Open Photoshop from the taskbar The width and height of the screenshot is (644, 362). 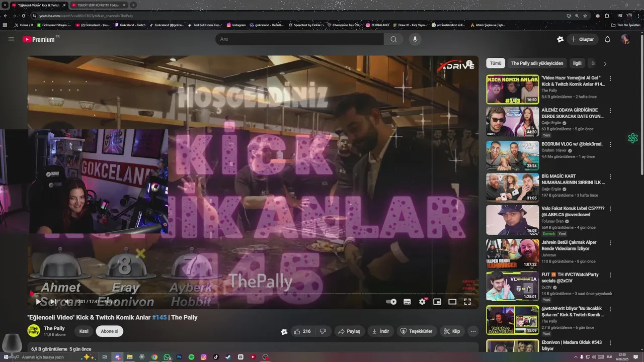179,357
